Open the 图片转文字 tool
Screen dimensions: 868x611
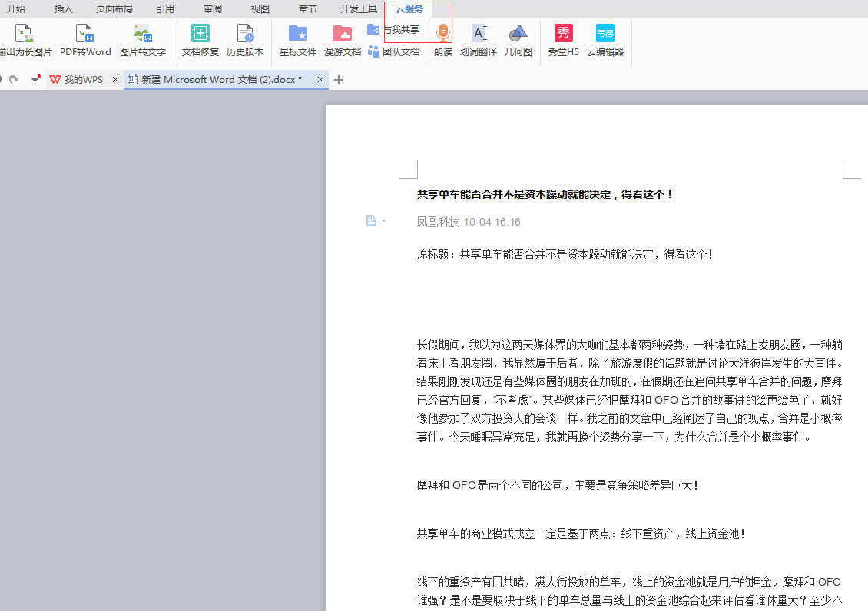coord(142,35)
